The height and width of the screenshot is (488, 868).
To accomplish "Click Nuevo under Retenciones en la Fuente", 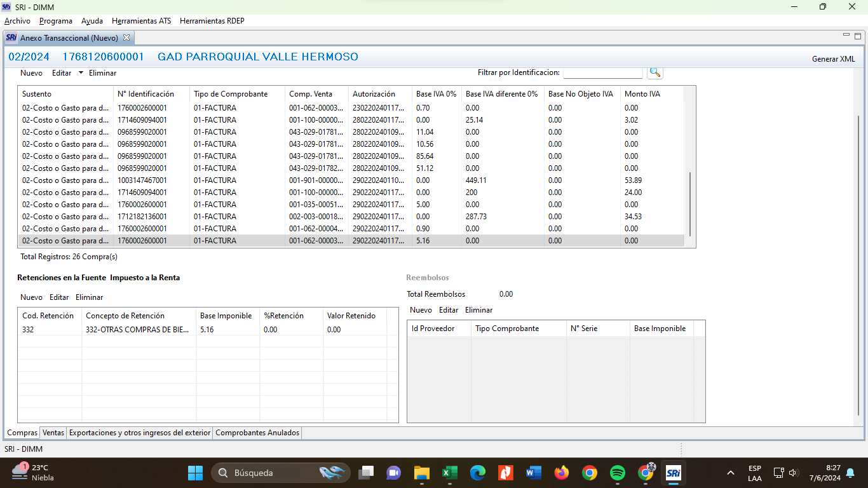I will click(x=31, y=297).
